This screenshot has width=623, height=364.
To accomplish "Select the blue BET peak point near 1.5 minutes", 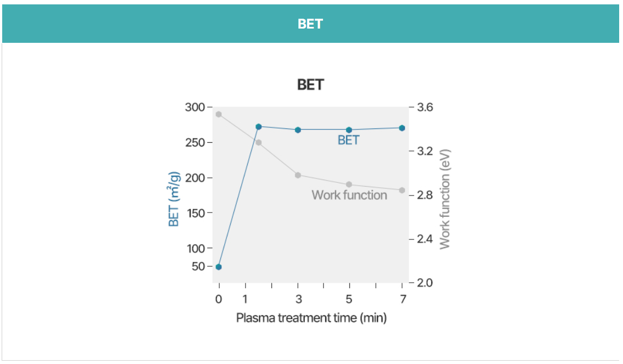I will point(259,127).
